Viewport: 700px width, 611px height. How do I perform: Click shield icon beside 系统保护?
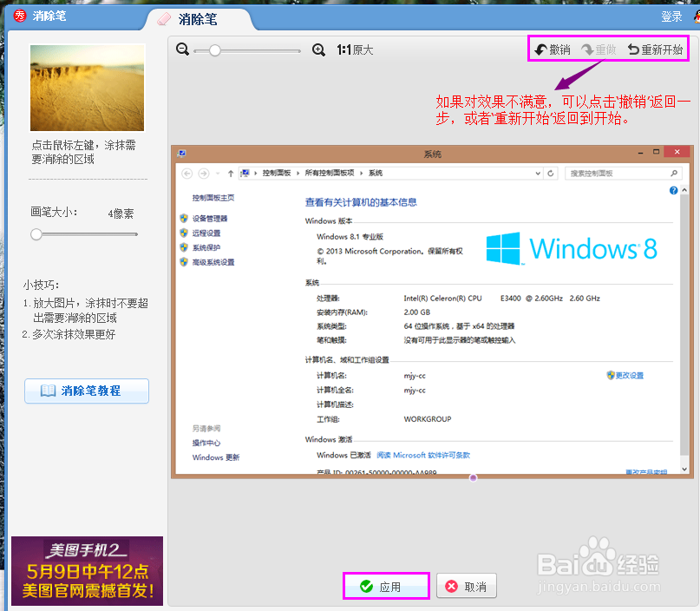(184, 247)
